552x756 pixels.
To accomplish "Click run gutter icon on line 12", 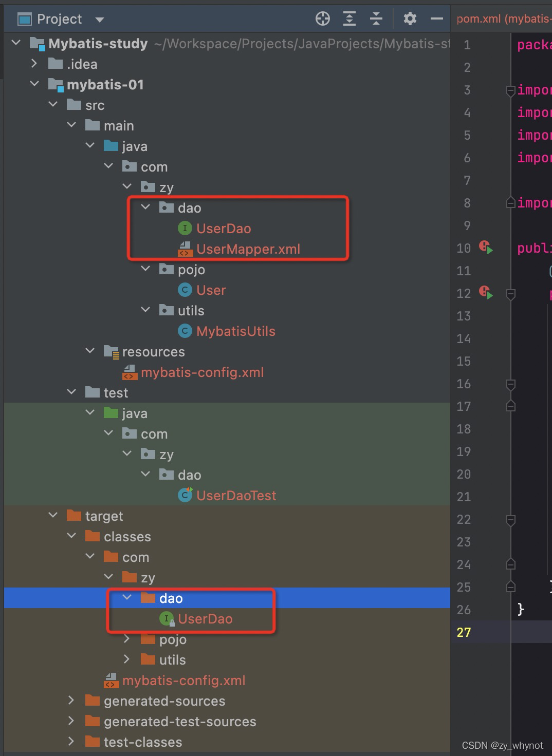I will point(486,292).
